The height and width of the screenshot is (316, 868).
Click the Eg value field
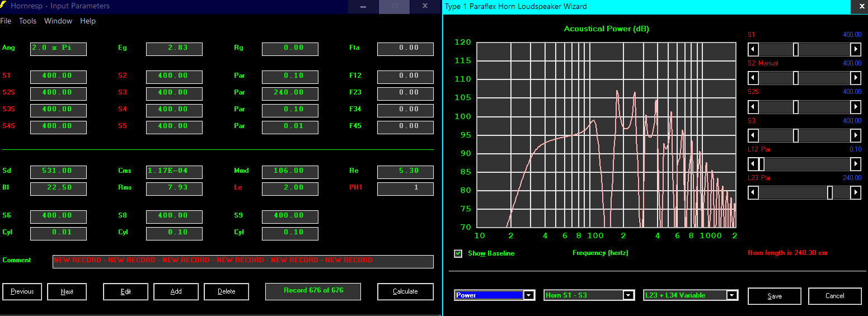(174, 49)
